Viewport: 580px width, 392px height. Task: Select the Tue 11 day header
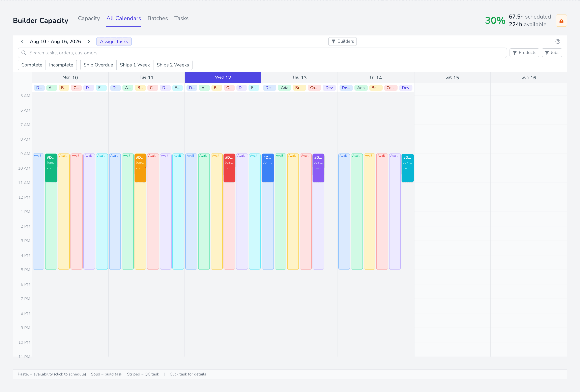146,77
